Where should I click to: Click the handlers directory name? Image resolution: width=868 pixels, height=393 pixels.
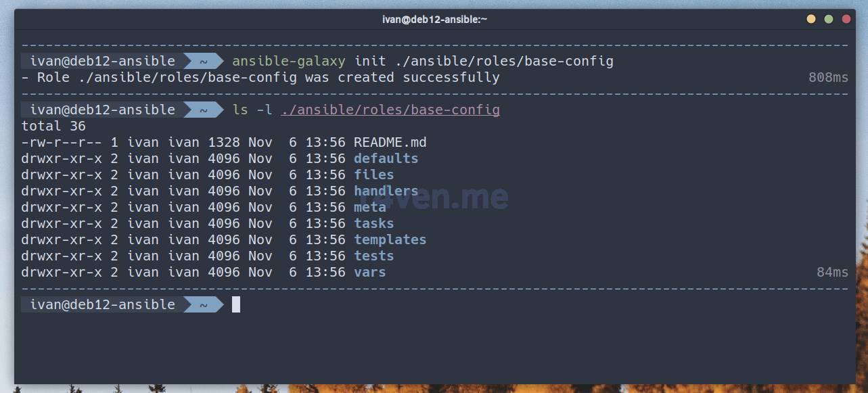click(386, 191)
